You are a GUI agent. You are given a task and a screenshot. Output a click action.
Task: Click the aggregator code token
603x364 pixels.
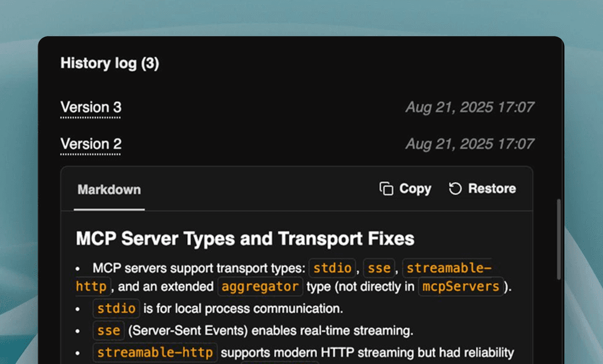[x=260, y=287]
